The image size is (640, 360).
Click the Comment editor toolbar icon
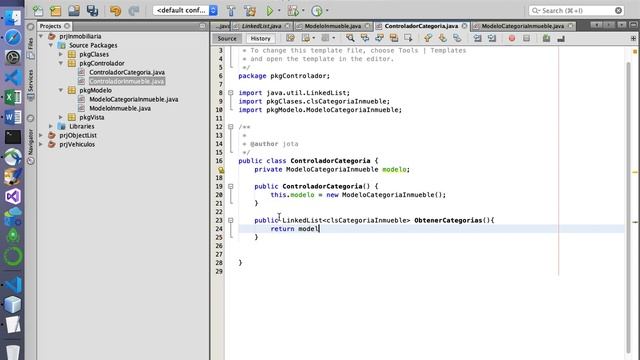(x=546, y=38)
